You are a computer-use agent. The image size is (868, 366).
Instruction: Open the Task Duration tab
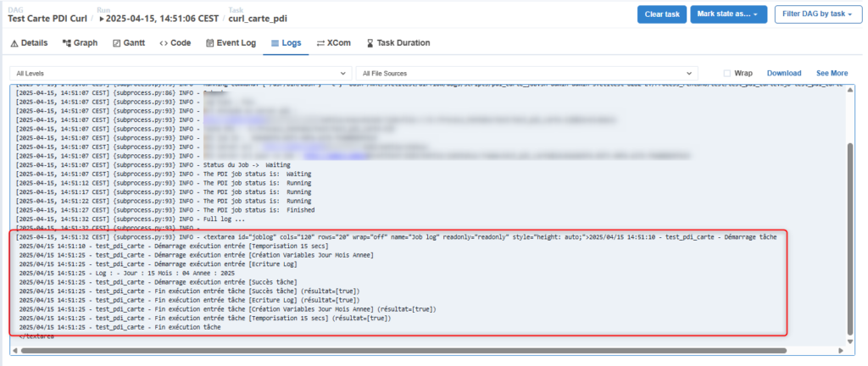click(x=398, y=43)
